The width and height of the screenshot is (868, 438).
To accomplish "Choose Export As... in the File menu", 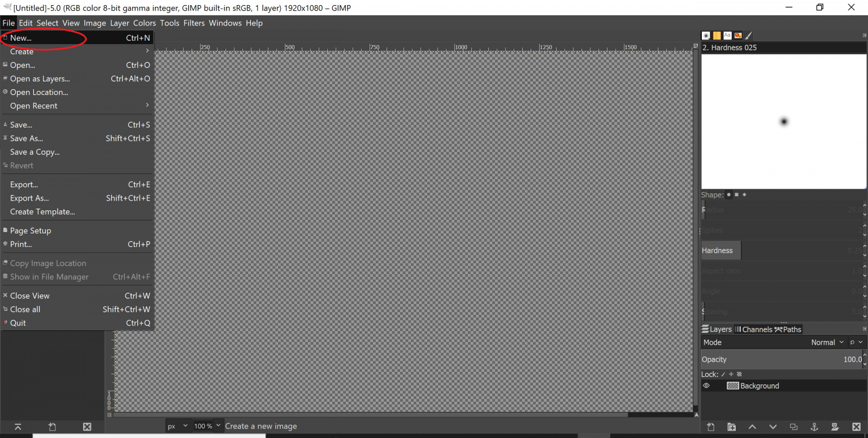I will point(29,198).
